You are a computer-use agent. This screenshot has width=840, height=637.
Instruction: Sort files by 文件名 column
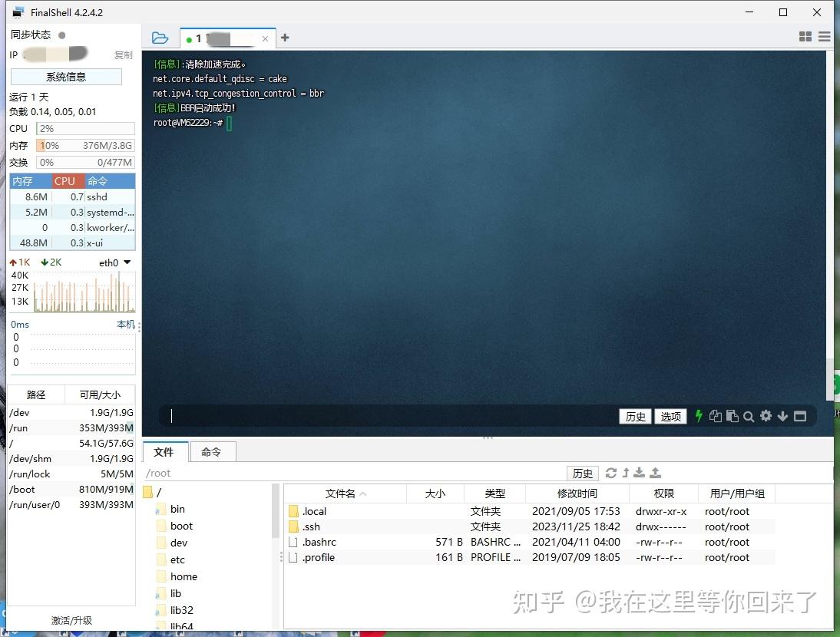346,493
